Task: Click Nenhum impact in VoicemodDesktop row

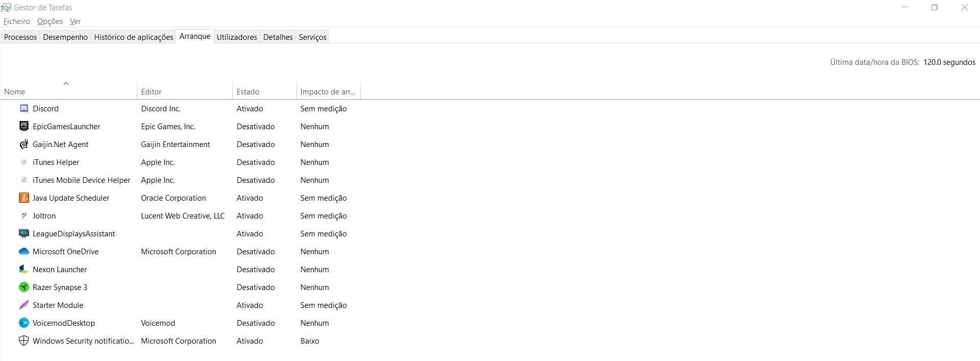Action: [315, 323]
